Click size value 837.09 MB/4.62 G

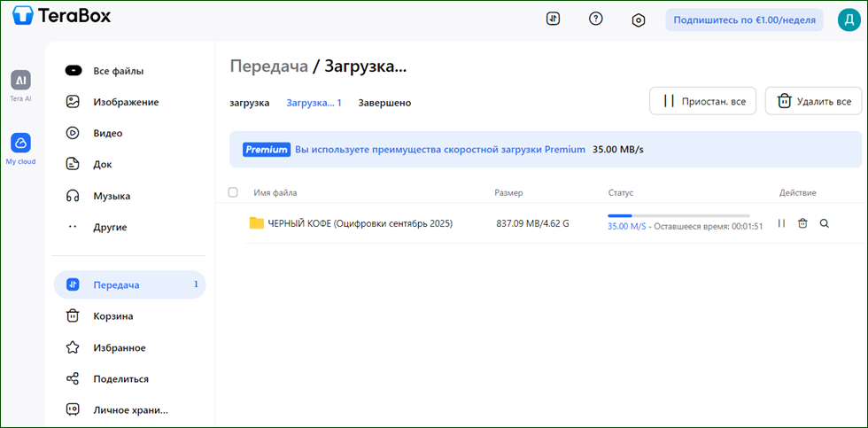coord(532,223)
